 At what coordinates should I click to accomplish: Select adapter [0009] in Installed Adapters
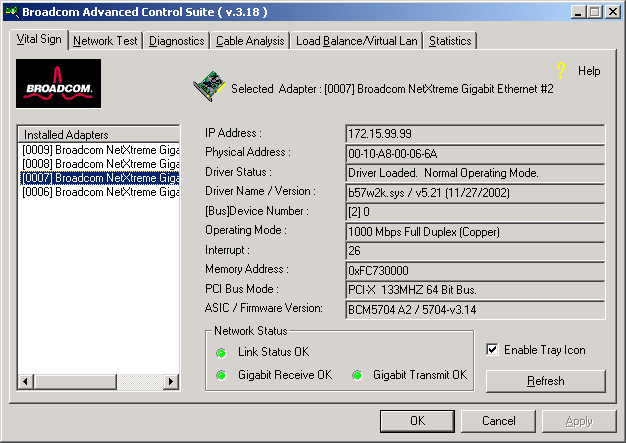click(99, 149)
